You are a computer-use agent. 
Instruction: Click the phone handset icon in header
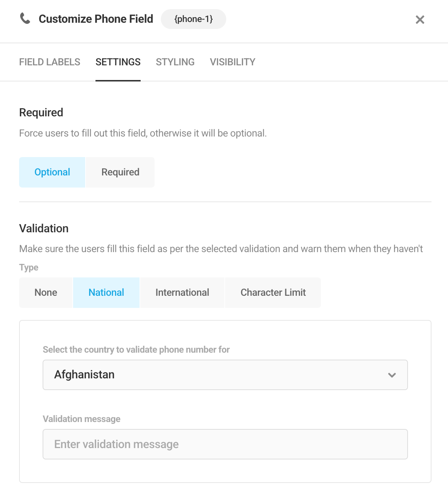pos(25,18)
